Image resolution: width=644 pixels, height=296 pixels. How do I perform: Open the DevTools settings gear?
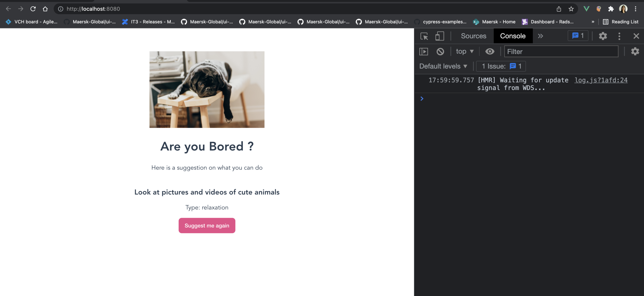[x=603, y=36]
